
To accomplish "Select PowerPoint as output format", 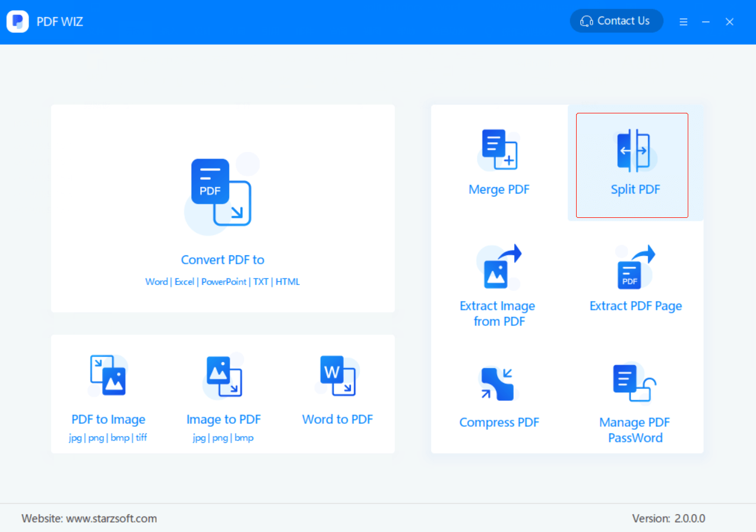I will [224, 281].
